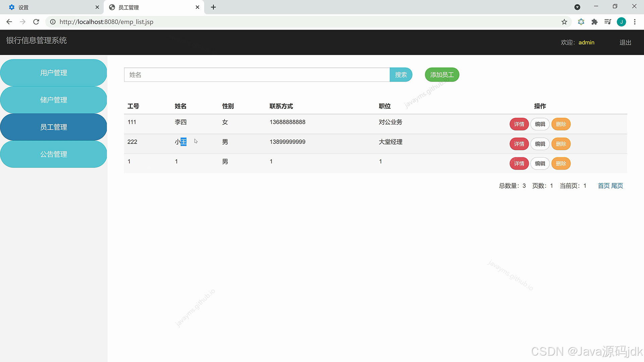Click the name cell 小王
The height and width of the screenshot is (362, 644).
coord(180,142)
